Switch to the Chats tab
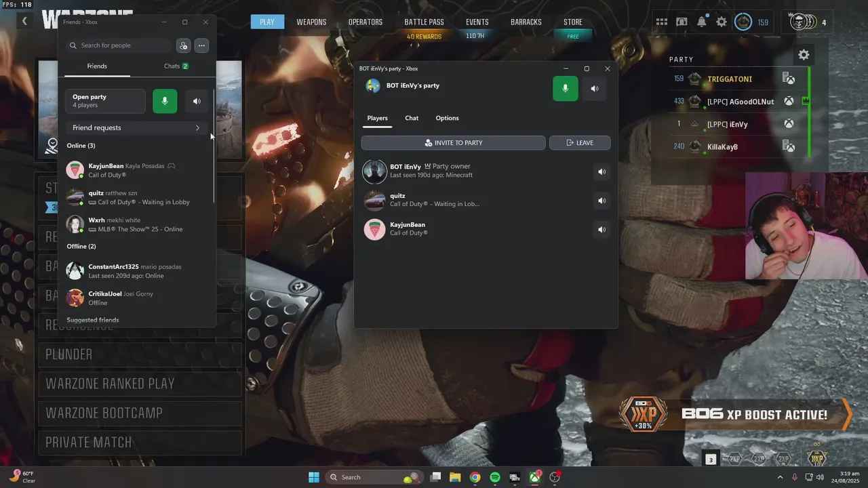Screen dimensions: 868x488 [x=176, y=66]
